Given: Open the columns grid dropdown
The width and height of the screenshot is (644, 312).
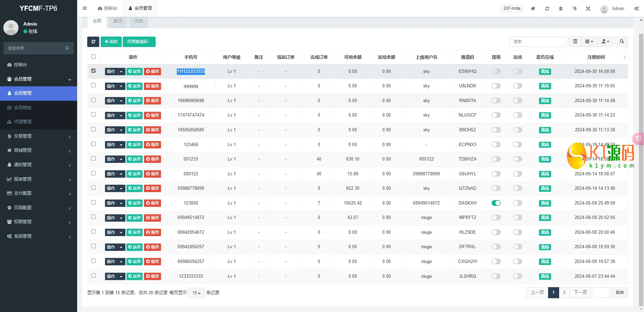Looking at the screenshot, I should click(589, 42).
